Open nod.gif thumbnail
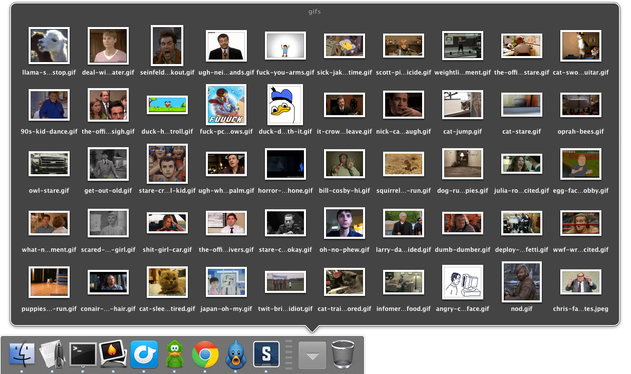The height and width of the screenshot is (374, 631). click(x=522, y=282)
